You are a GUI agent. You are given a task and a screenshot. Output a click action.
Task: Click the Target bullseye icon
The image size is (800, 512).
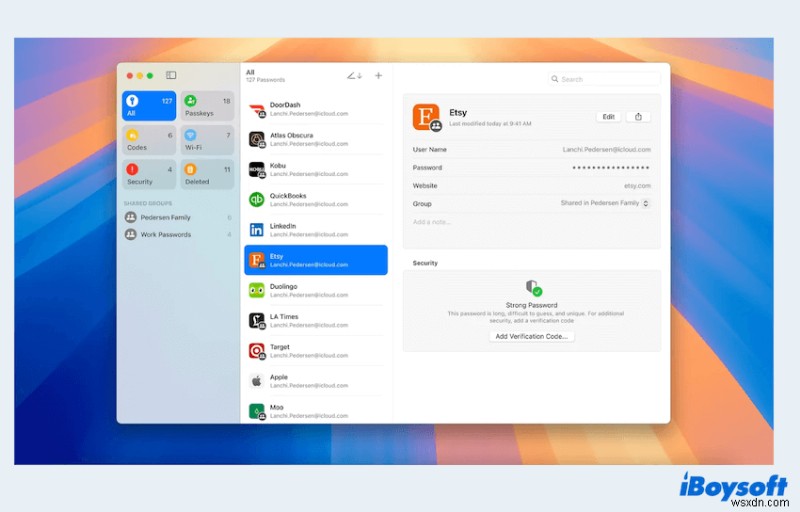click(257, 351)
